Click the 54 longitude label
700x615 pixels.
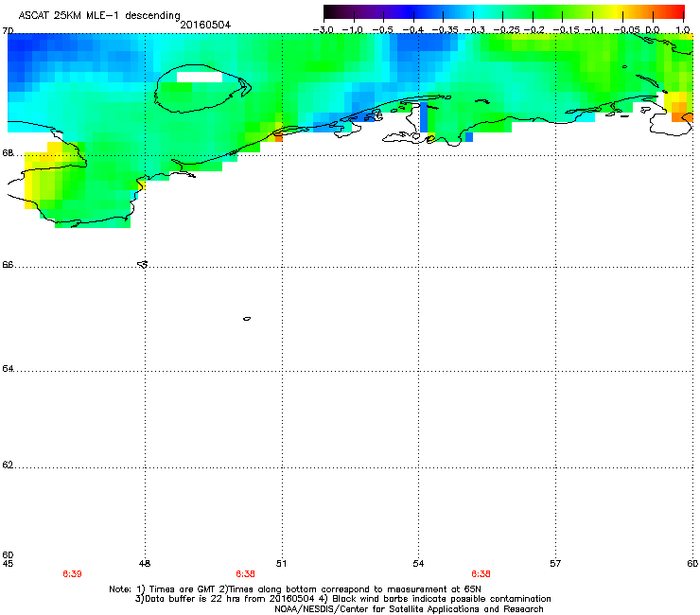418,564
